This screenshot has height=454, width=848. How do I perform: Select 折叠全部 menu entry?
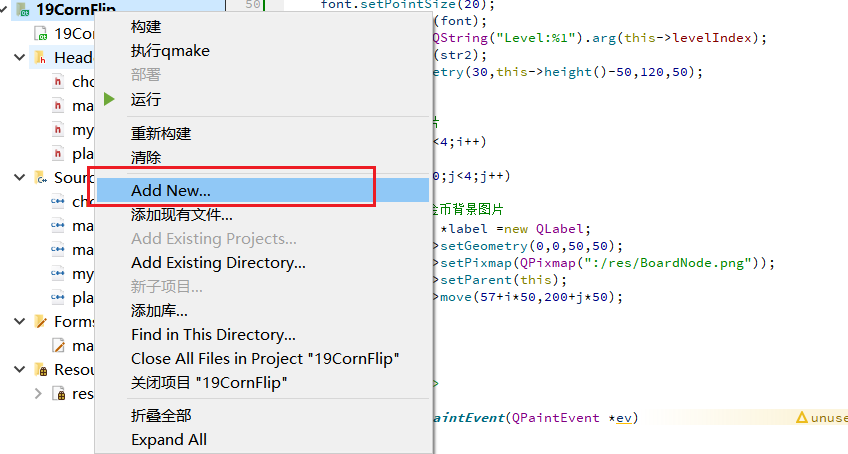pyautogui.click(x=161, y=416)
